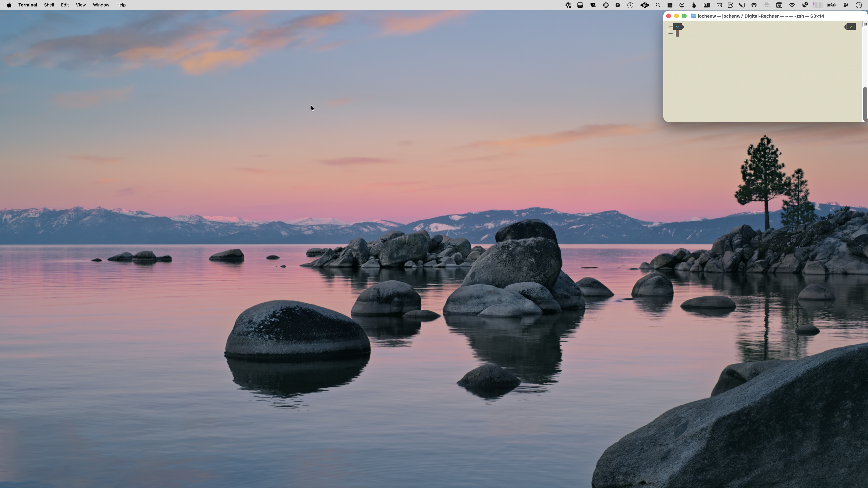The height and width of the screenshot is (488, 868).
Task: Open the Help menu
Action: coord(121,5)
